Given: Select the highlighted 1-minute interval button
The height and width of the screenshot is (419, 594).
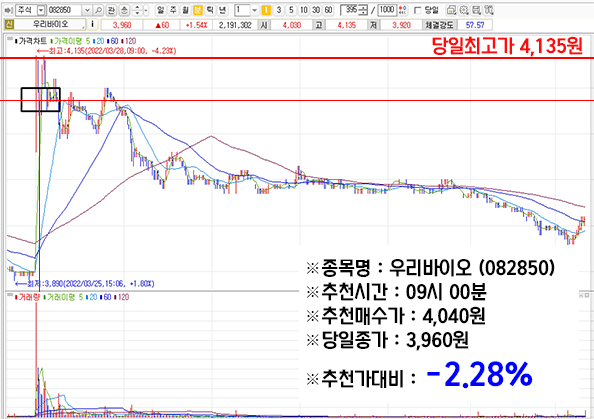Looking at the screenshot, I should (266, 10).
